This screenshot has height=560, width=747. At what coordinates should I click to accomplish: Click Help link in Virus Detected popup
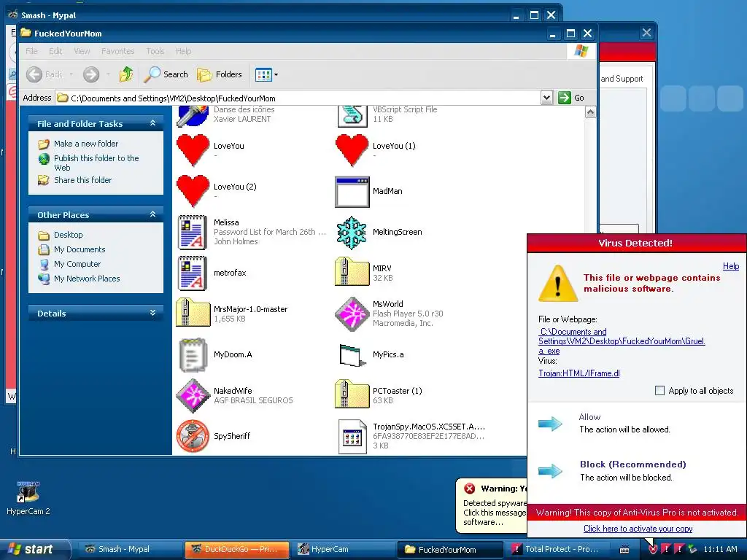(731, 266)
